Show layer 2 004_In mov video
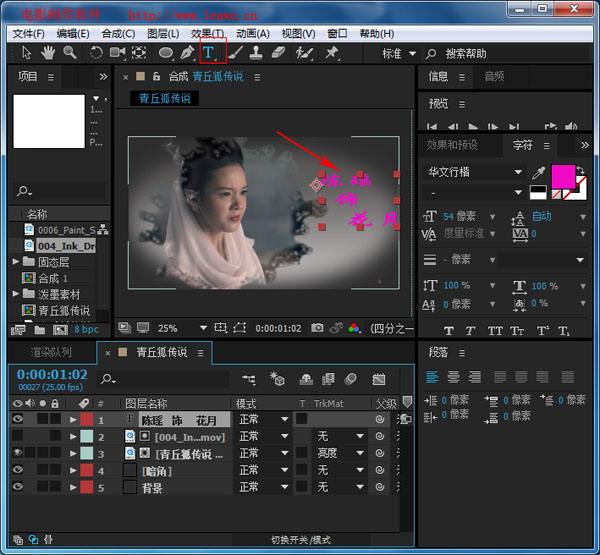This screenshot has width=600, height=555. pos(18,436)
